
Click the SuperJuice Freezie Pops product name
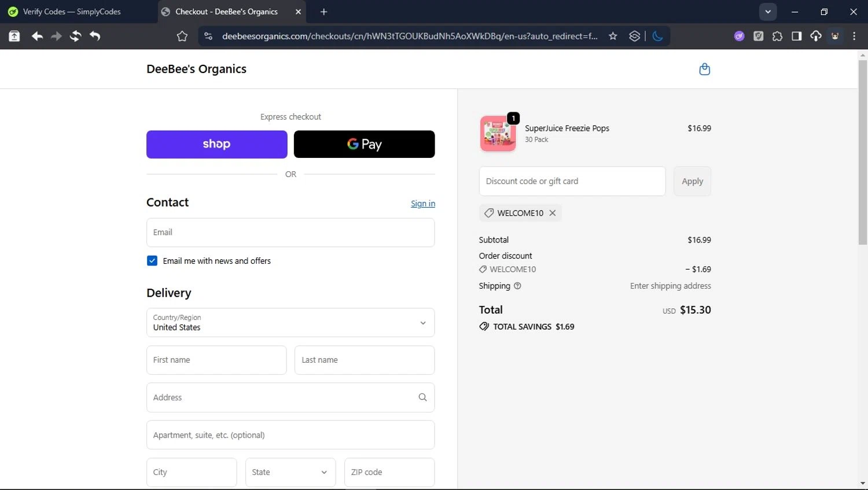567,128
